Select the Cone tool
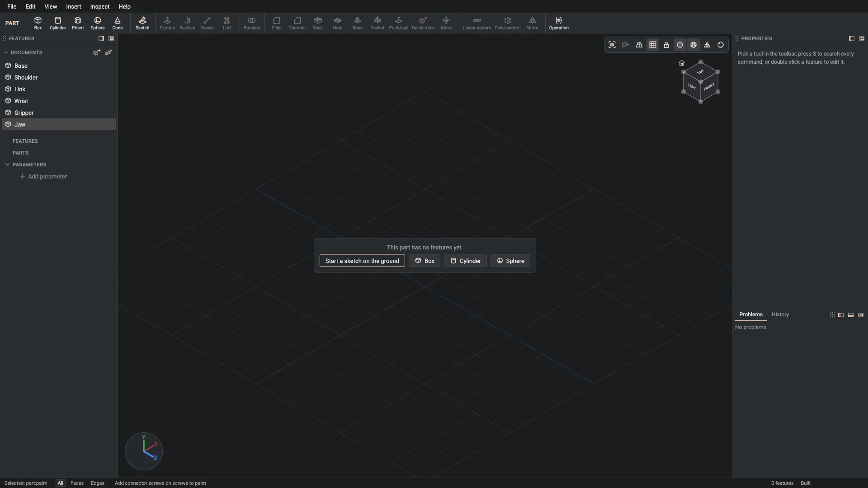 click(x=118, y=23)
